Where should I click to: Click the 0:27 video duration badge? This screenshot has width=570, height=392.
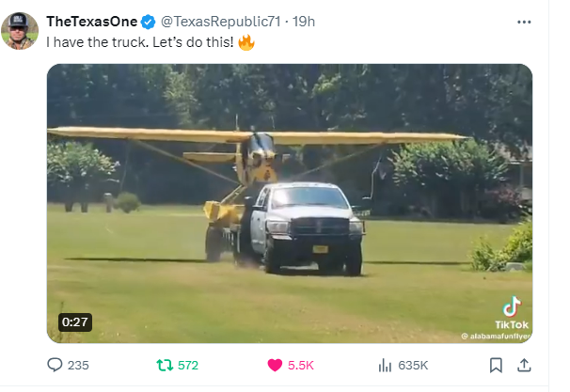pos(75,321)
